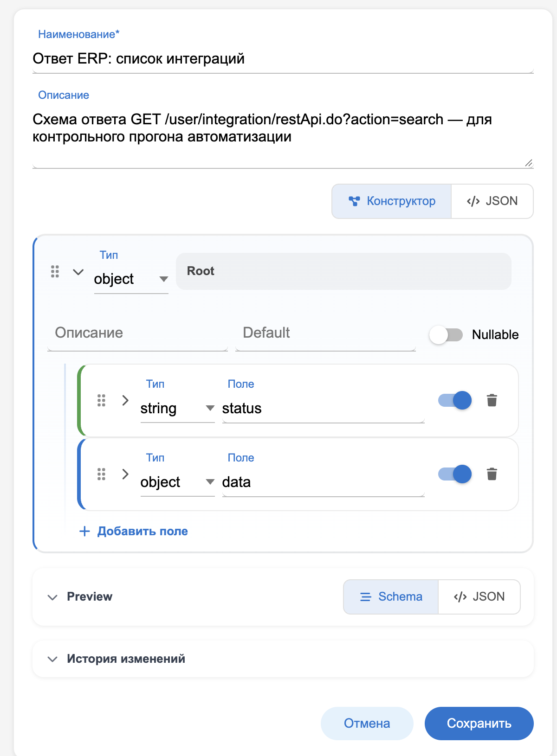Expand the data field details

tap(125, 474)
